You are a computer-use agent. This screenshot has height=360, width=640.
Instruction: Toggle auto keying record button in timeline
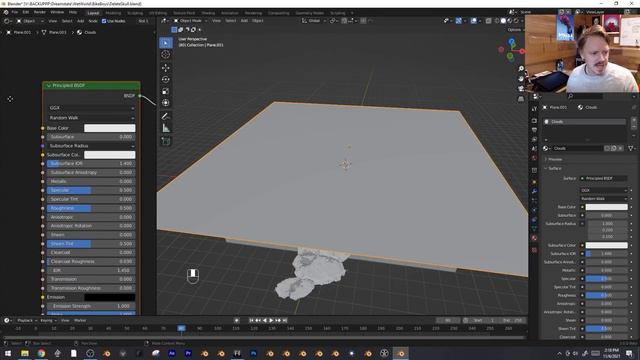(237, 320)
